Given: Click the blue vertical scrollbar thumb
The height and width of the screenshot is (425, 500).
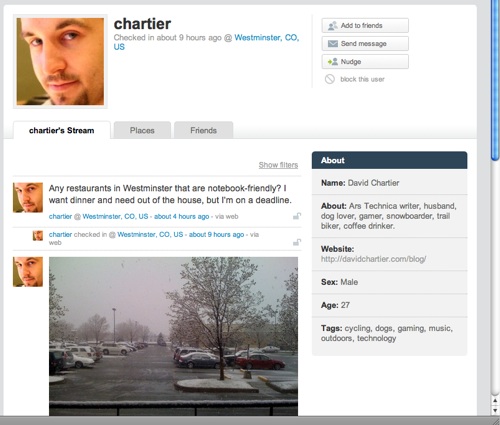Looking at the screenshot, I should tap(495, 80).
